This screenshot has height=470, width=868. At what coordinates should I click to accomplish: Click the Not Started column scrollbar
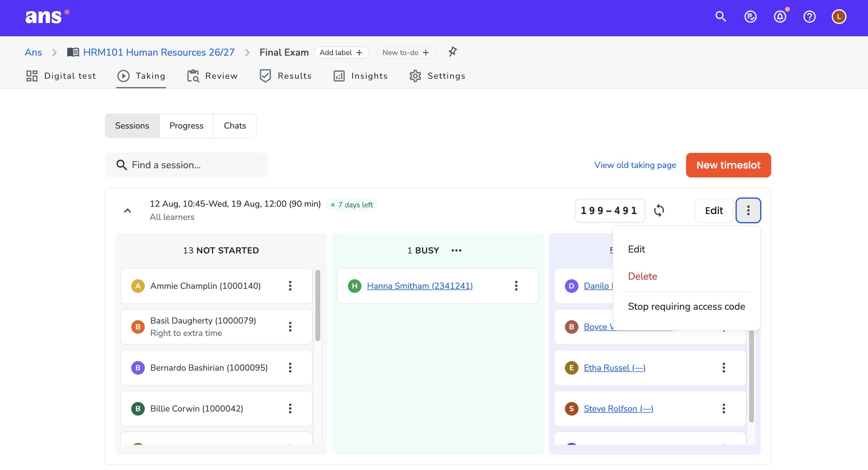coord(318,305)
